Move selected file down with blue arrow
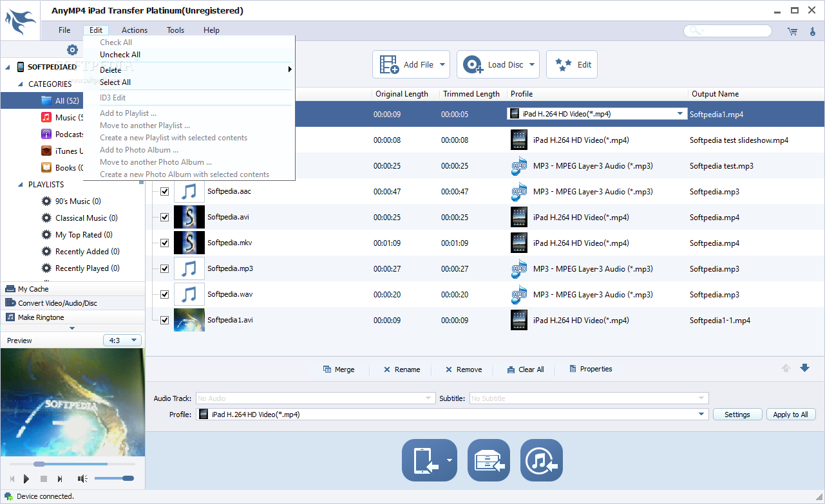This screenshot has width=825, height=504. tap(804, 368)
